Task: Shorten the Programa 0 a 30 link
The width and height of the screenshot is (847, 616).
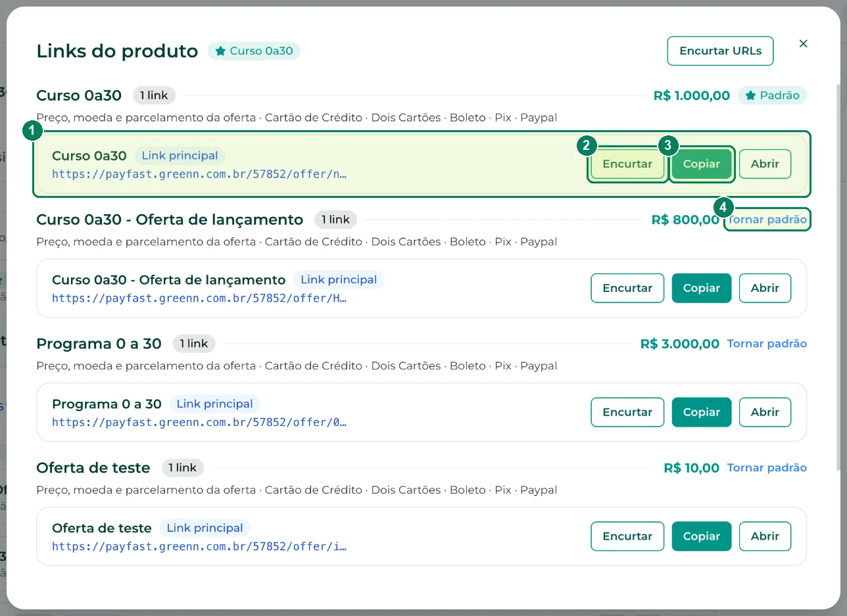Action: coord(627,412)
